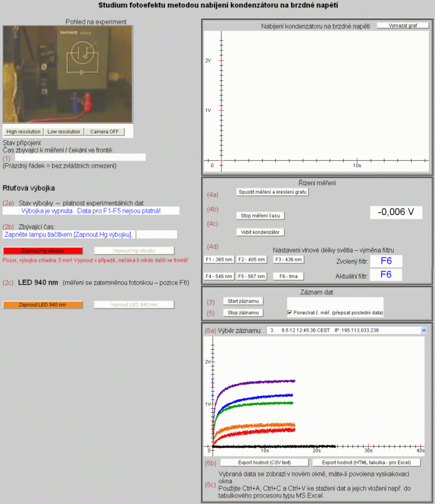Toggle Ponechat č. měř. checkbox
The height and width of the screenshot is (504, 435).
(x=289, y=312)
